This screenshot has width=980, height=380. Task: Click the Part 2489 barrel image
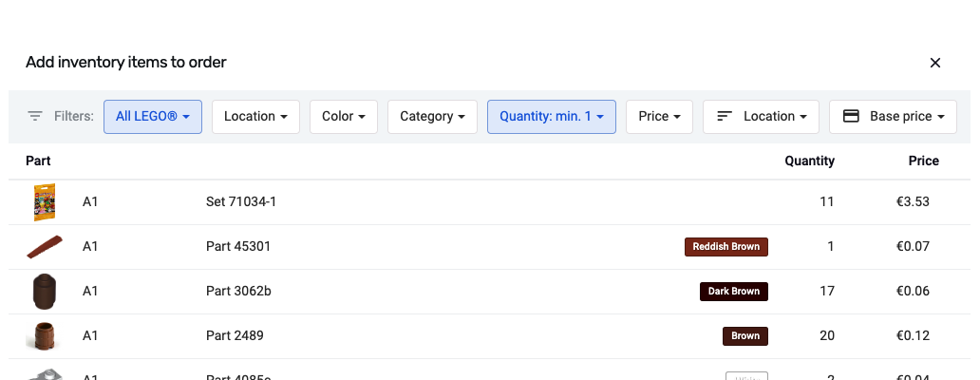45,335
